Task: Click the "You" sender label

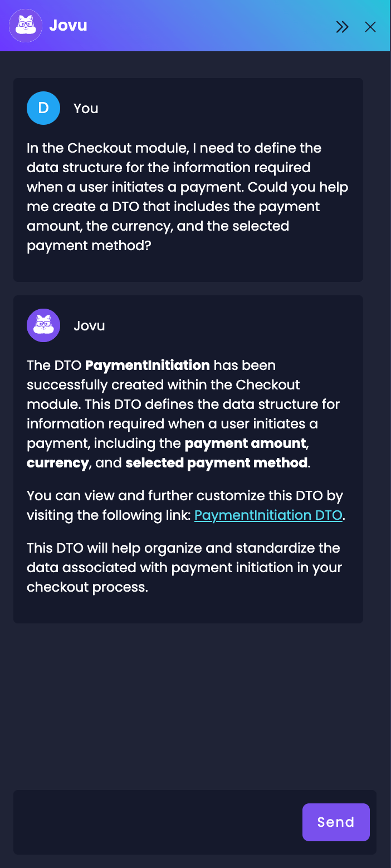Action: coord(86,108)
